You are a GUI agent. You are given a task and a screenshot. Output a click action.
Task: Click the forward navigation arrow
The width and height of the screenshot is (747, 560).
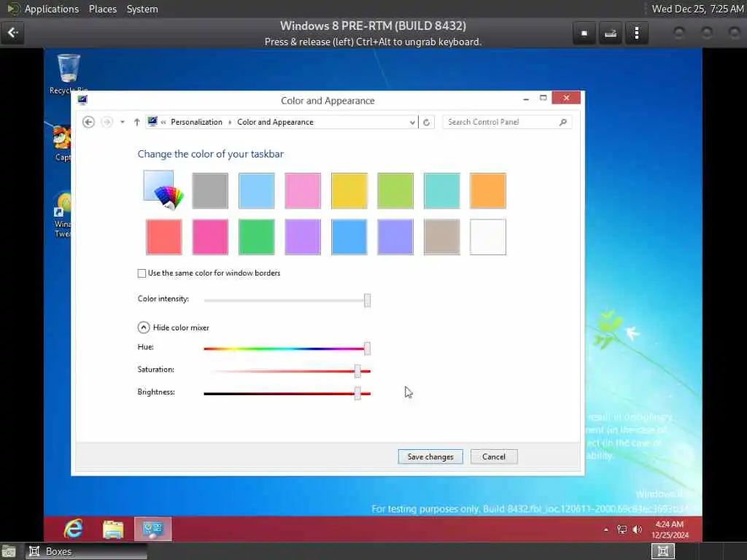[107, 122]
